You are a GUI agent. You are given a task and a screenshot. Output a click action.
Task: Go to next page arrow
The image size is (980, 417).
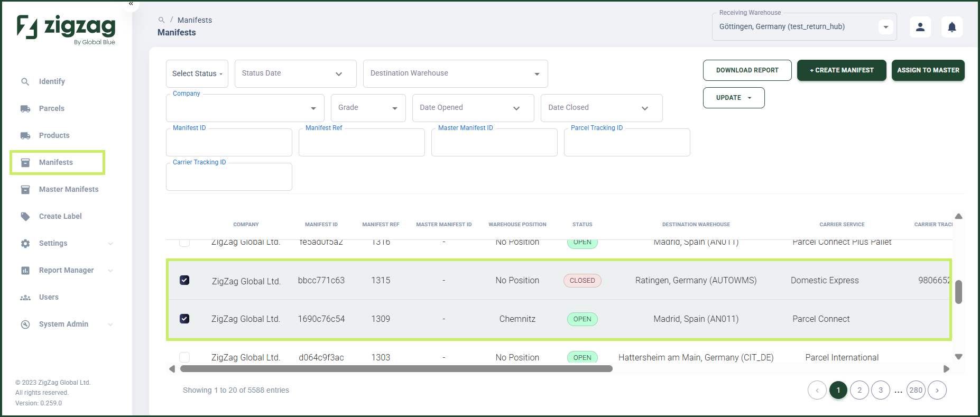(937, 390)
